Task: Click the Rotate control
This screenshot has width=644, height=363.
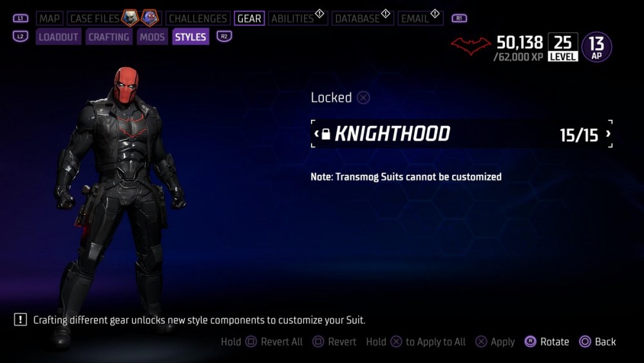Action: tap(547, 342)
